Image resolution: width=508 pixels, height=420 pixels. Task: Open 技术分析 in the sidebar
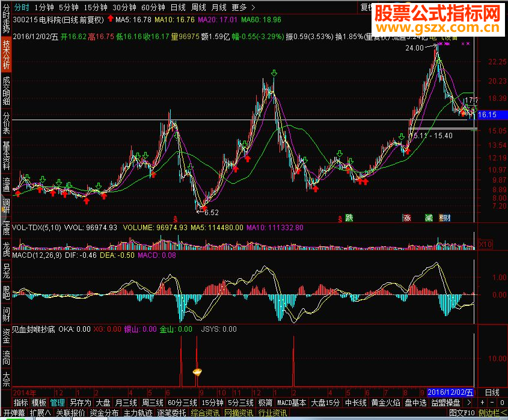tap(6, 54)
